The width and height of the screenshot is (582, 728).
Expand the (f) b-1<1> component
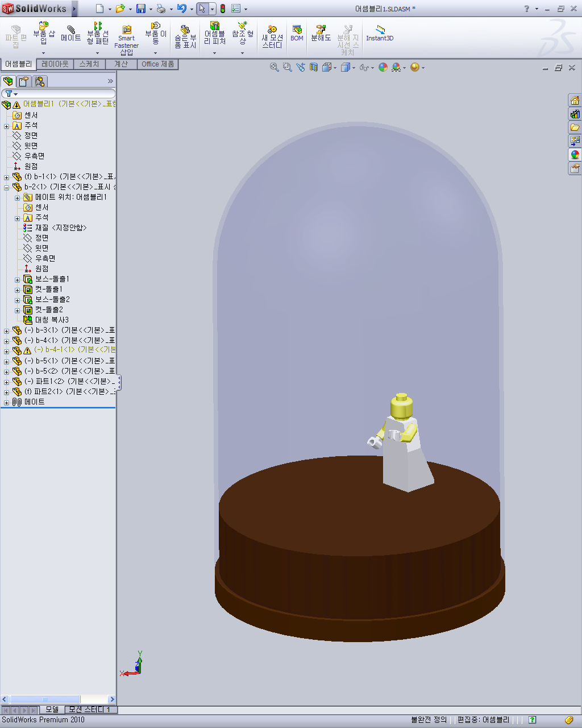click(x=6, y=177)
